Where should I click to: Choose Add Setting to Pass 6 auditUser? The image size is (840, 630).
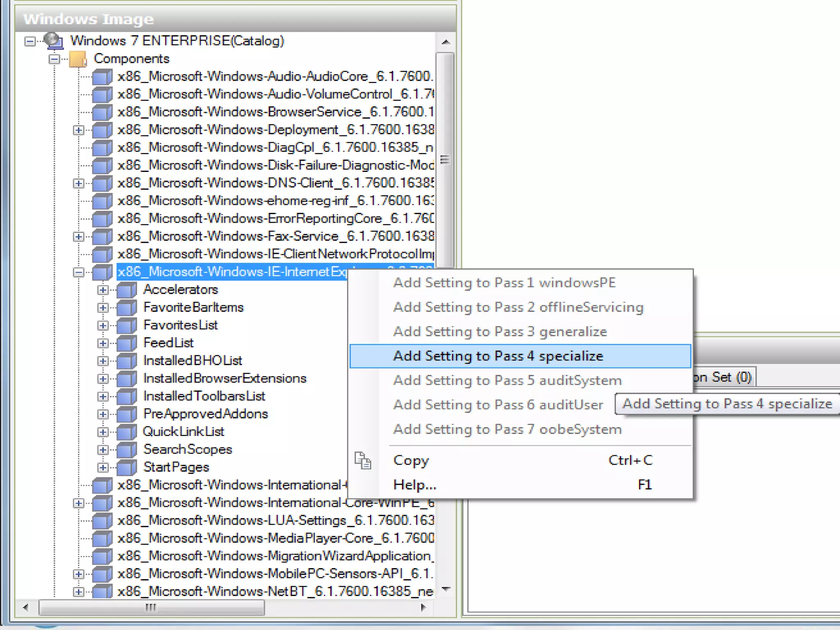click(520, 405)
